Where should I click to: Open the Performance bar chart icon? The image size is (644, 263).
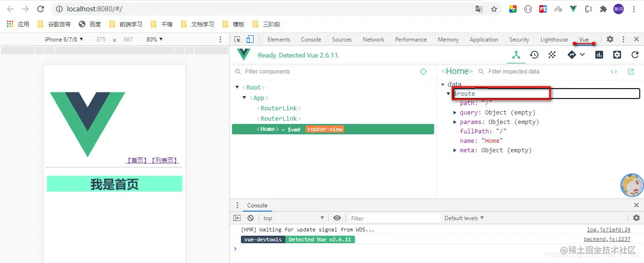(x=599, y=55)
